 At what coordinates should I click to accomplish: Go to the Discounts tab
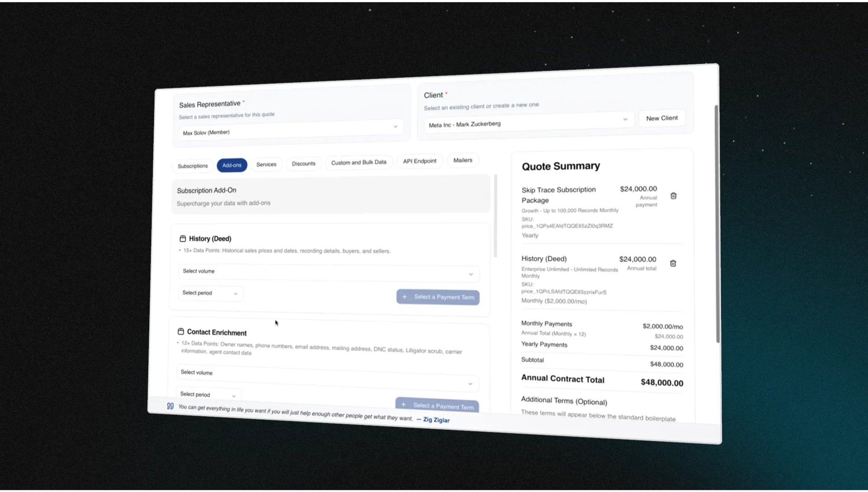(303, 164)
